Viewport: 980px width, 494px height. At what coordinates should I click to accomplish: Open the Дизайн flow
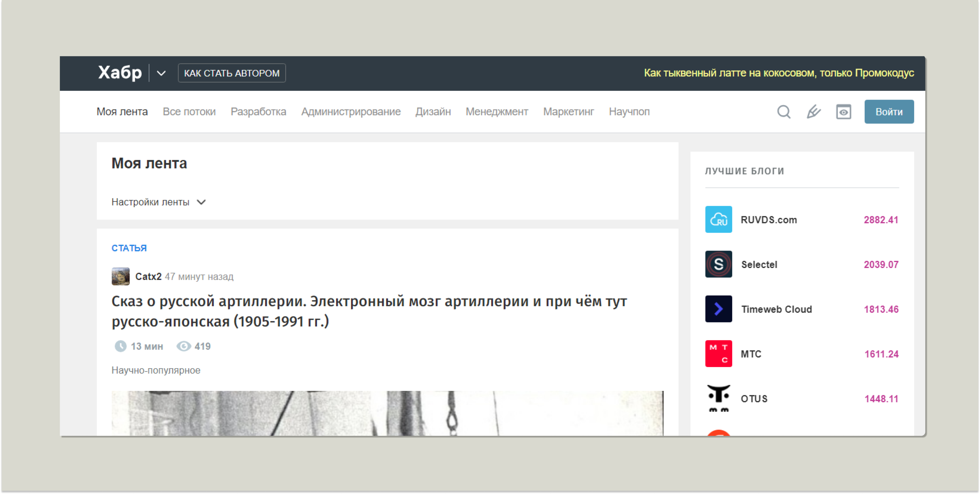point(433,111)
